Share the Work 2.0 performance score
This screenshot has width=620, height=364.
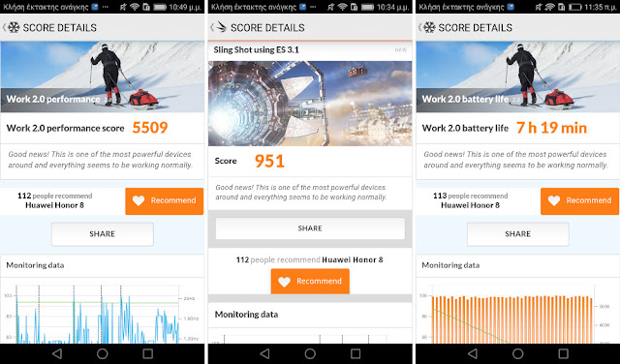103,234
